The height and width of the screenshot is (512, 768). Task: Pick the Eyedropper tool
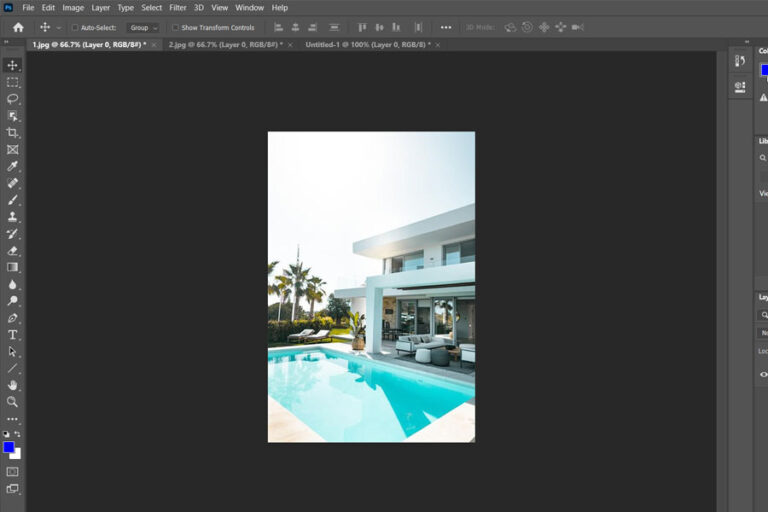click(13, 166)
